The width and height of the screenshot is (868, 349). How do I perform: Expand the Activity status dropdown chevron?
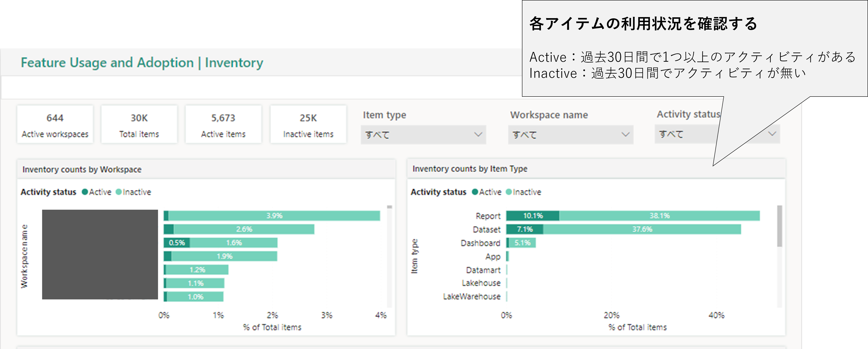[x=772, y=134]
